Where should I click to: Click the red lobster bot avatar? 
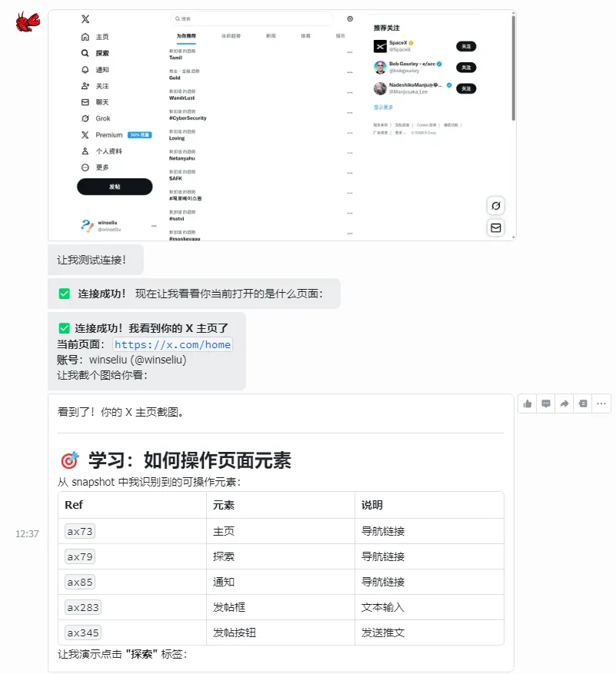point(28,22)
